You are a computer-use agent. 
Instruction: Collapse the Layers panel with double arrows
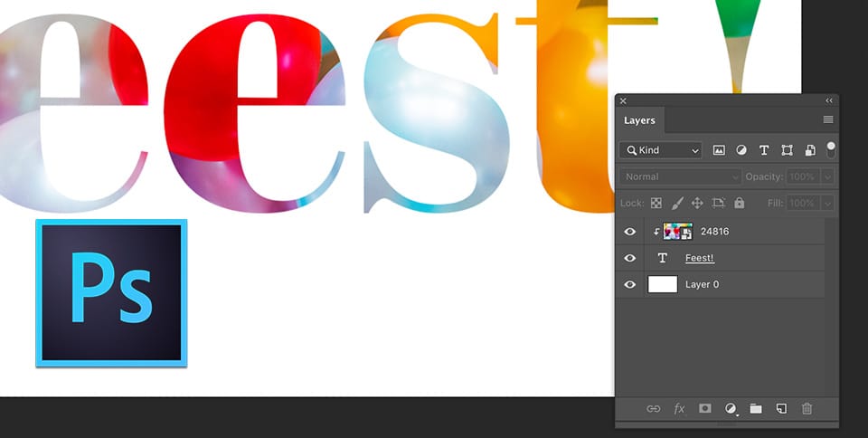[x=829, y=100]
